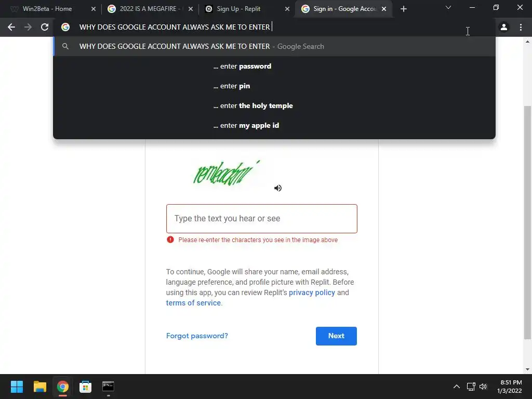Image resolution: width=532 pixels, height=399 pixels.
Task: Click the blue Next button
Action: [336, 336]
